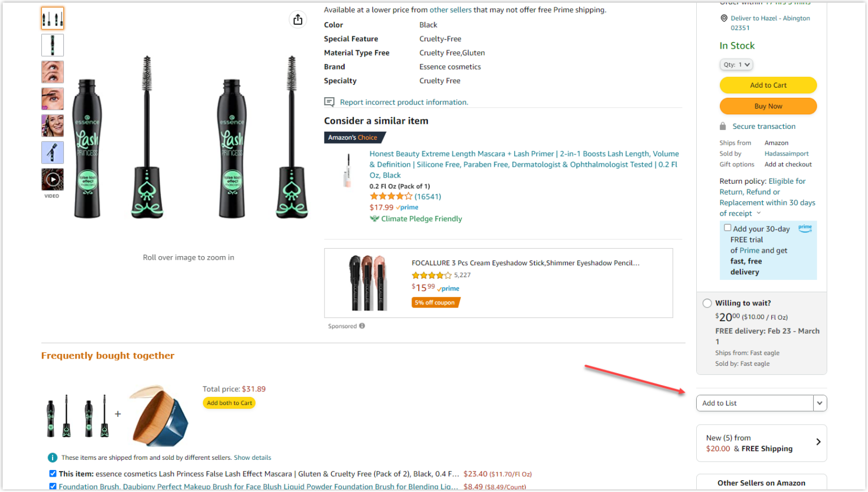The image size is (868, 492).
Task: Click the location pin beside Deliver to Hazel
Action: [x=724, y=18]
